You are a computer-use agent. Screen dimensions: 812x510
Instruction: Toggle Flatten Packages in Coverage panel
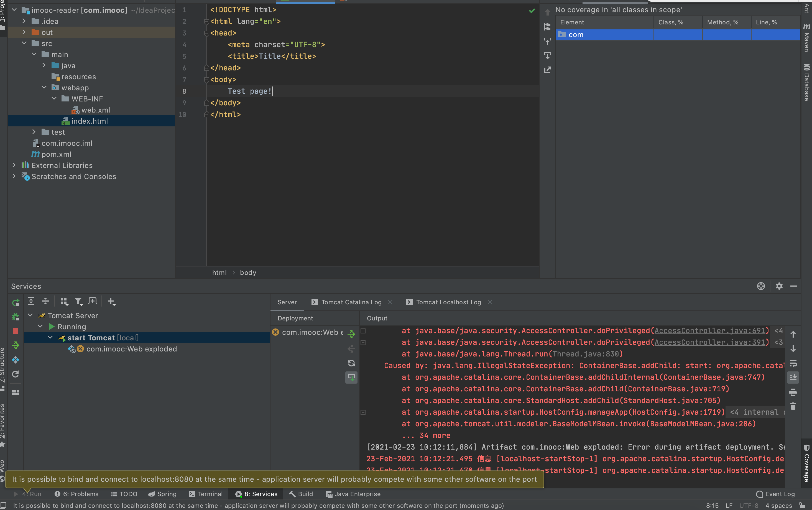coord(548,27)
